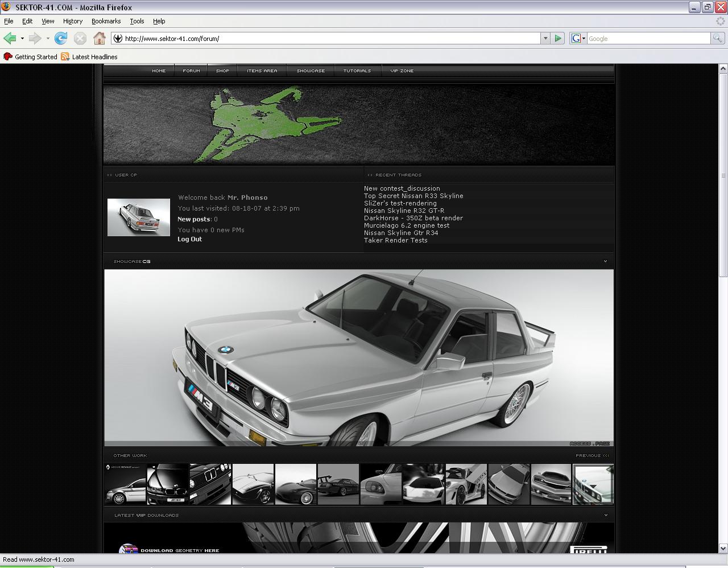
Task: Open the History menu
Action: coord(73,21)
